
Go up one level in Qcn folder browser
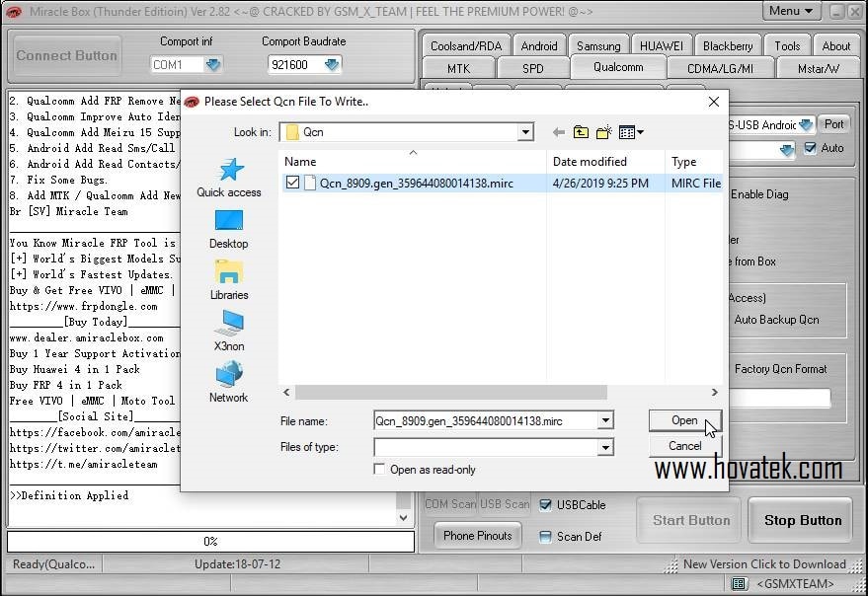[x=581, y=131]
